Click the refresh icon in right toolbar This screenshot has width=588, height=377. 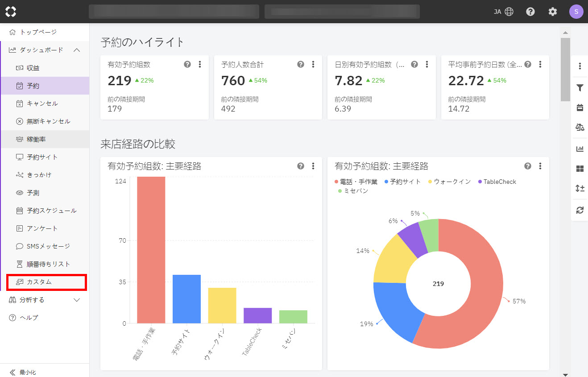click(x=580, y=210)
